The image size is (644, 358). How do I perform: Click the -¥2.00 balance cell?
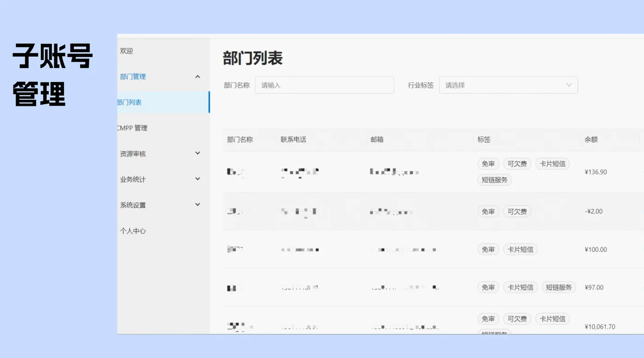(593, 212)
